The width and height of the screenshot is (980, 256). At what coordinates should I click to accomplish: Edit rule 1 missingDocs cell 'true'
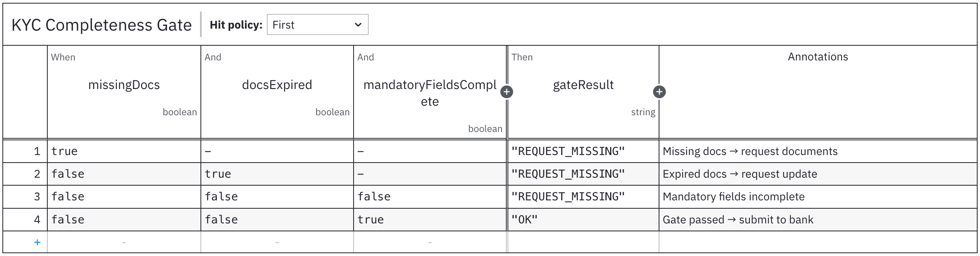(124, 151)
